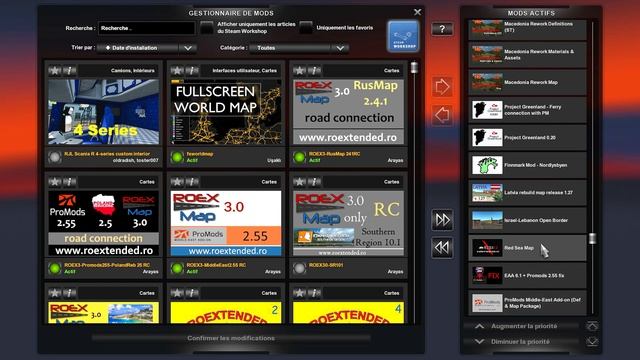This screenshot has height=360, width=640.
Task: Select Israel-Lebanon Open Border mod
Action: click(527, 220)
